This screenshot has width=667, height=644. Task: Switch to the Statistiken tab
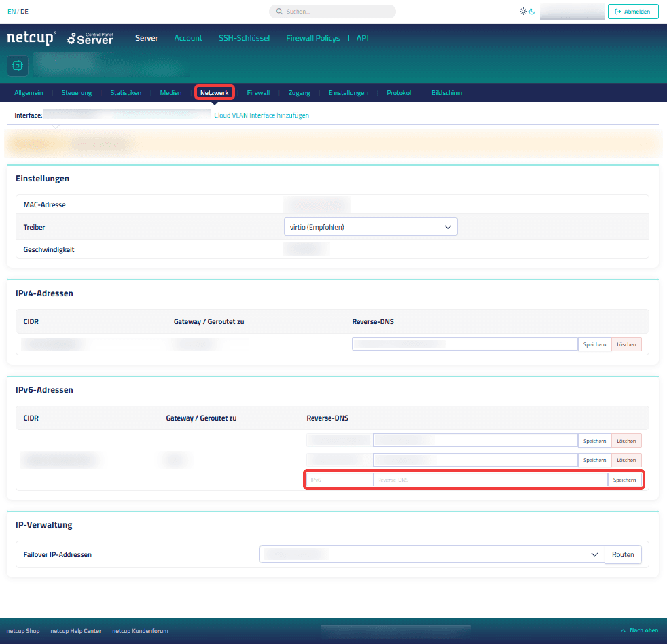(126, 93)
